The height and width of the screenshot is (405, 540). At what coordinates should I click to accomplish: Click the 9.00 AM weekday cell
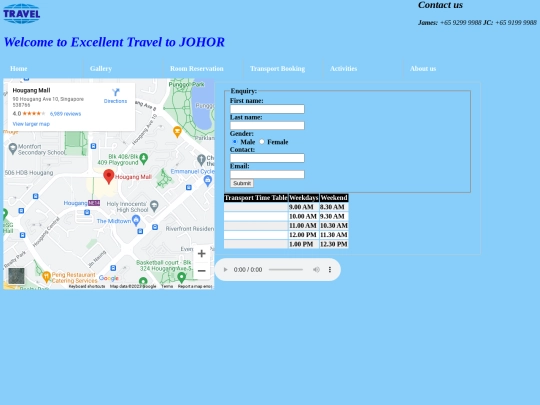click(x=304, y=207)
